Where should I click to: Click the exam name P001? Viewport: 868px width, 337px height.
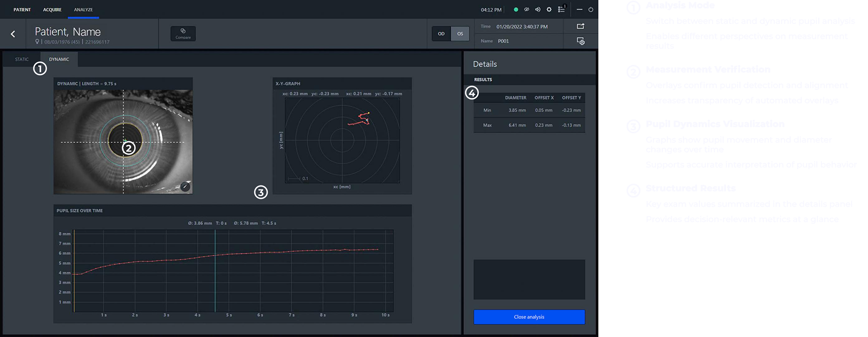pos(503,41)
